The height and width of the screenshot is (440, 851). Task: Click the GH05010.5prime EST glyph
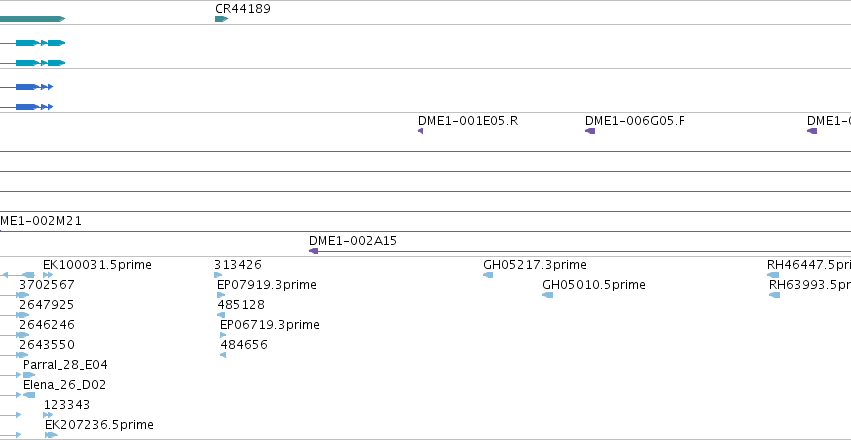click(548, 295)
